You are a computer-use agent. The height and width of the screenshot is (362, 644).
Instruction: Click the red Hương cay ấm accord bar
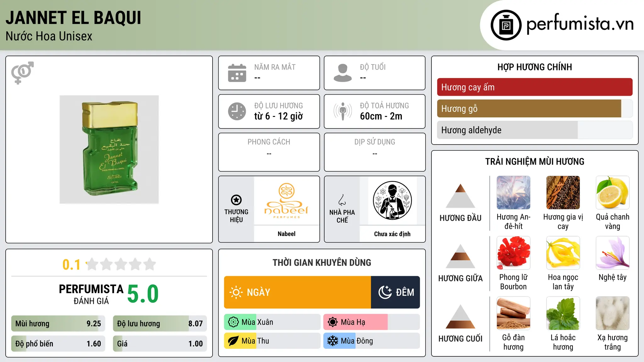(535, 87)
